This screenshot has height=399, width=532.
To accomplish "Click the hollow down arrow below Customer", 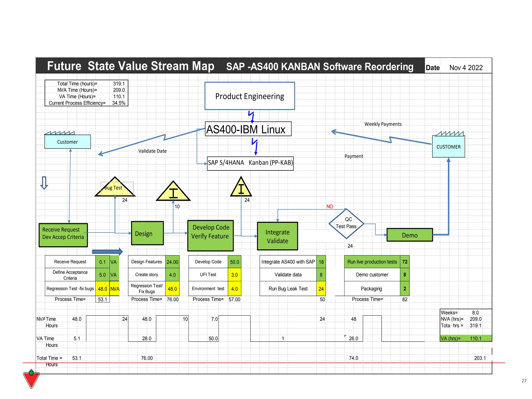I will coord(44,183).
